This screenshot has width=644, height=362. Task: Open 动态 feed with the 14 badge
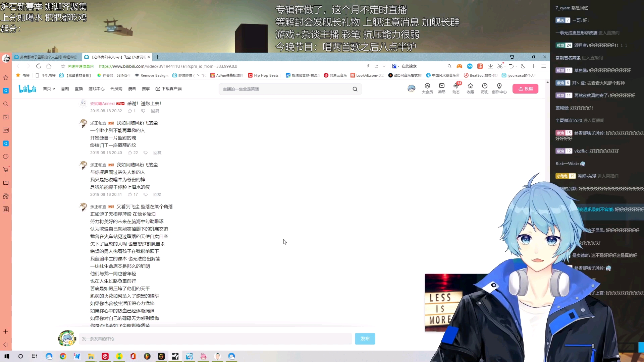click(456, 88)
